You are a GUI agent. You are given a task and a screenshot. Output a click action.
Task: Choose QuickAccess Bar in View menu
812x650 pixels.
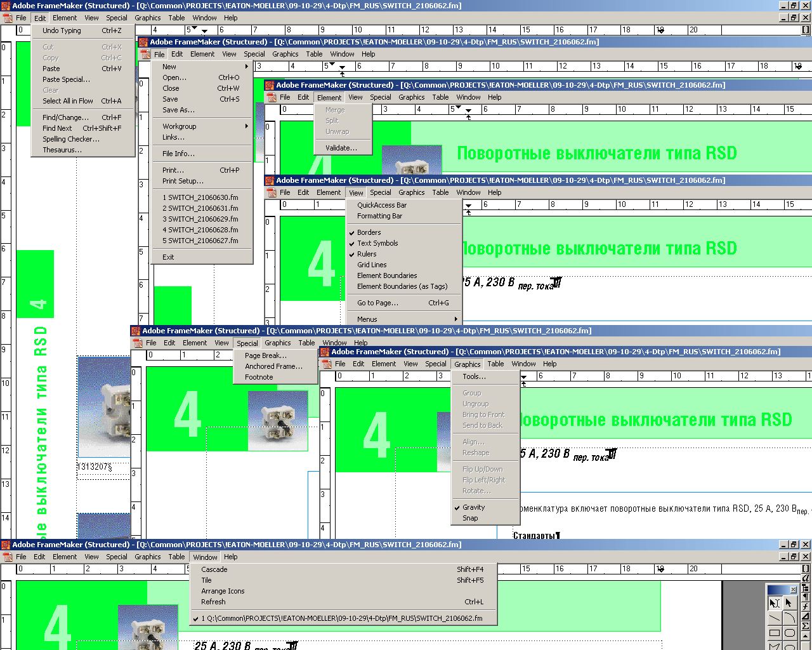403,205
